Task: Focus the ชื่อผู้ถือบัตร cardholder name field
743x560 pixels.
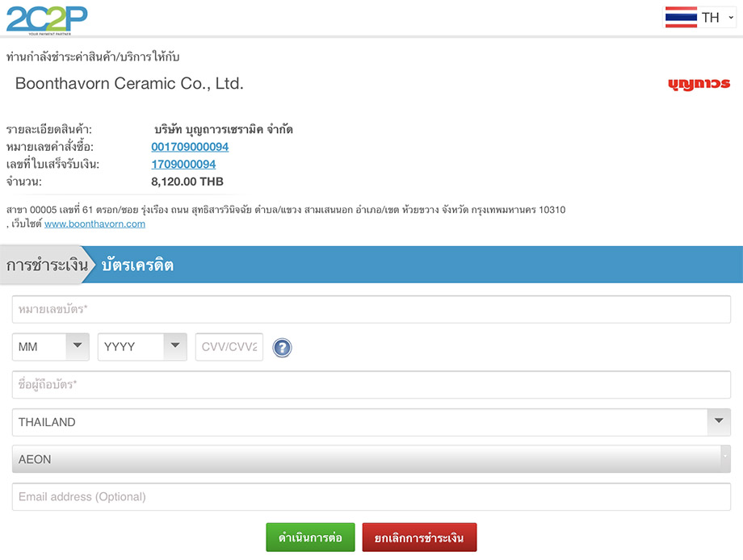Action: click(x=371, y=385)
